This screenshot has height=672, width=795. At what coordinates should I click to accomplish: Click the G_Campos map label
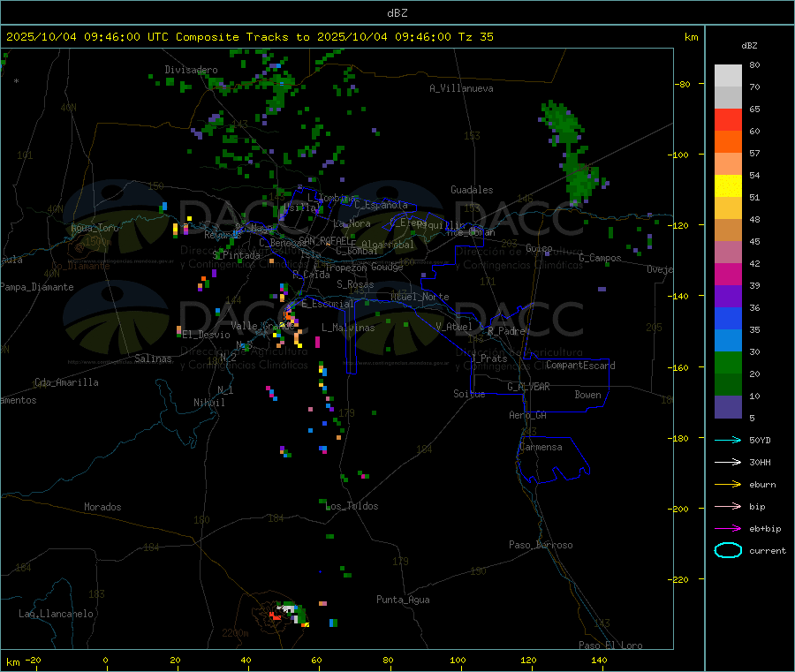[x=600, y=258]
